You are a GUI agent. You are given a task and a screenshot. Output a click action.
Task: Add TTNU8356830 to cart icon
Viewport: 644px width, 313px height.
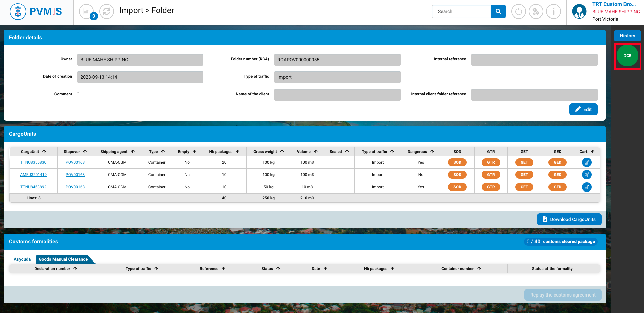click(x=586, y=162)
